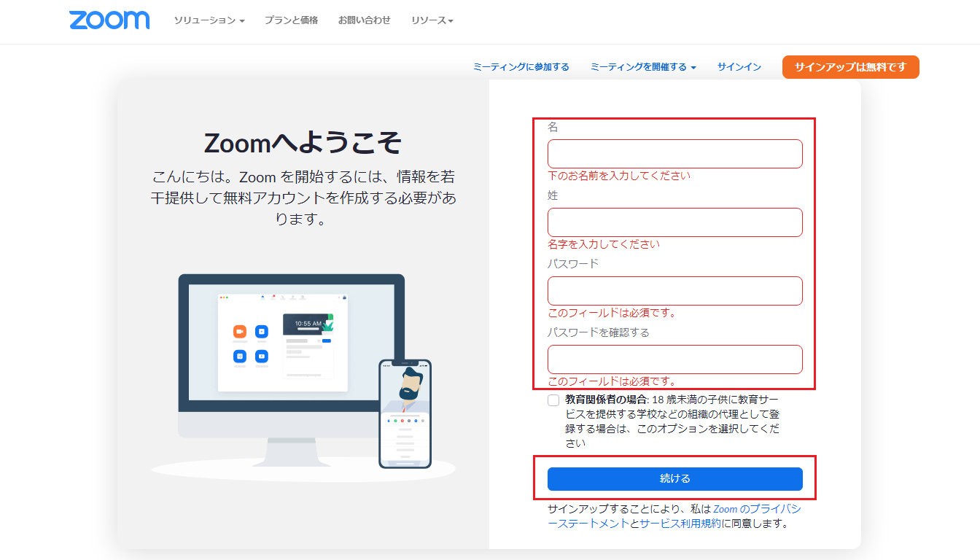
Task: Open the ミーティングを開催する dropdown
Action: (642, 66)
